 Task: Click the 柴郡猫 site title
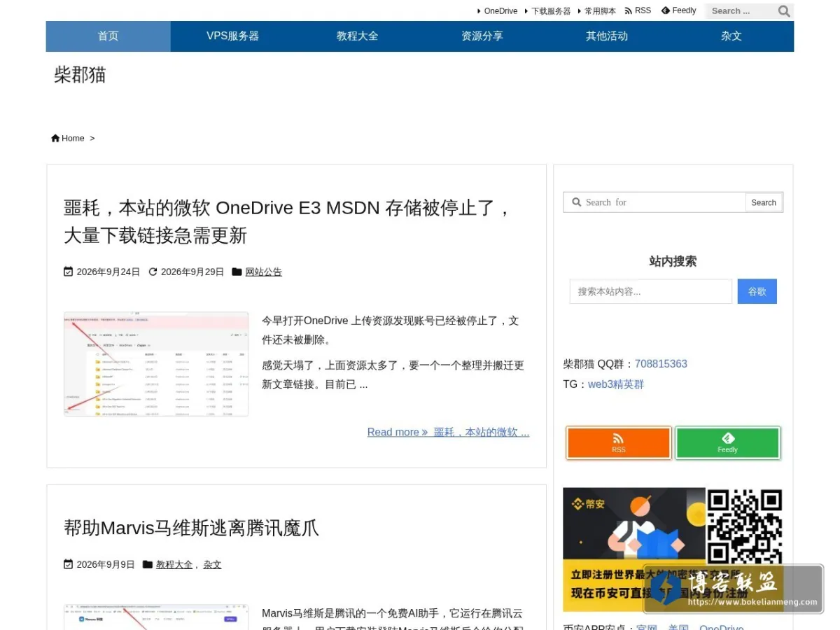click(x=80, y=75)
